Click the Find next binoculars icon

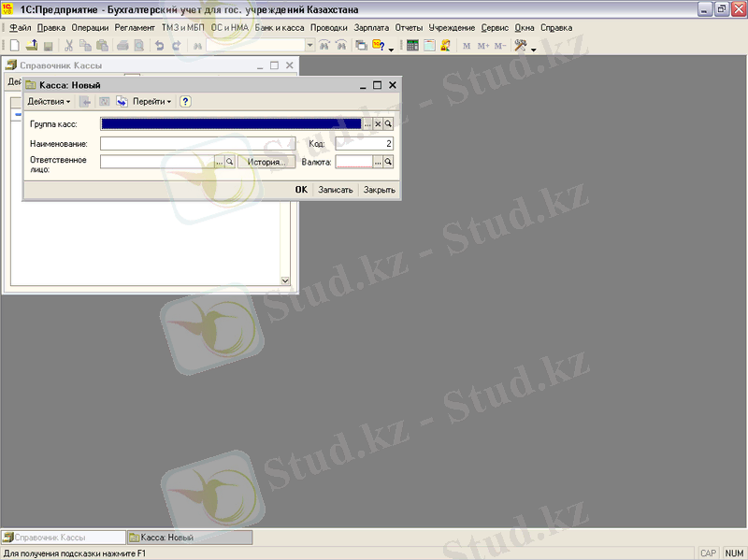pyautogui.click(x=324, y=45)
